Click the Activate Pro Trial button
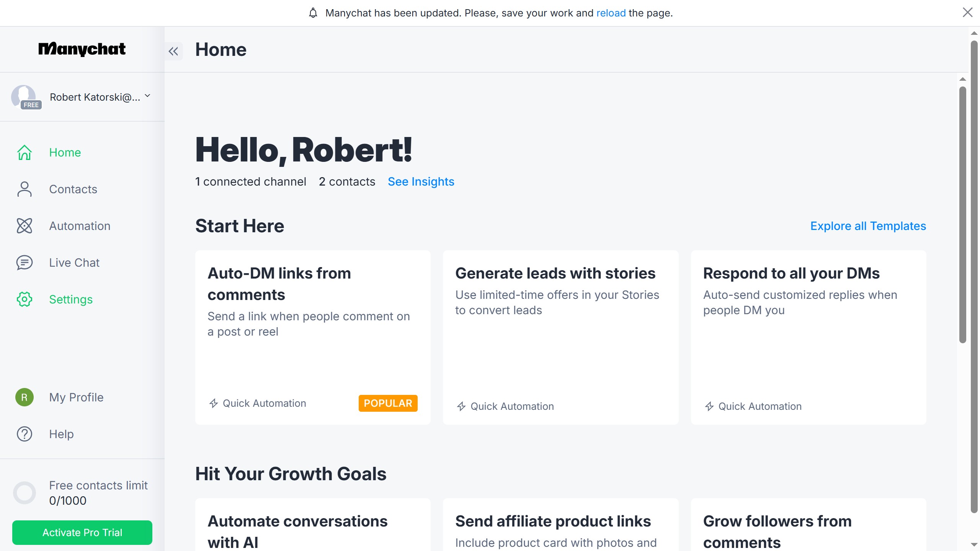 coord(82,532)
